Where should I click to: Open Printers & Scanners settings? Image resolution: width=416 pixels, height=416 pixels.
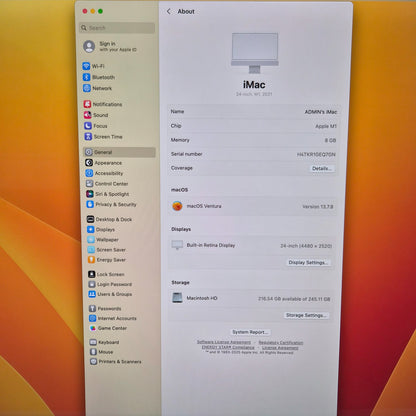click(x=116, y=361)
